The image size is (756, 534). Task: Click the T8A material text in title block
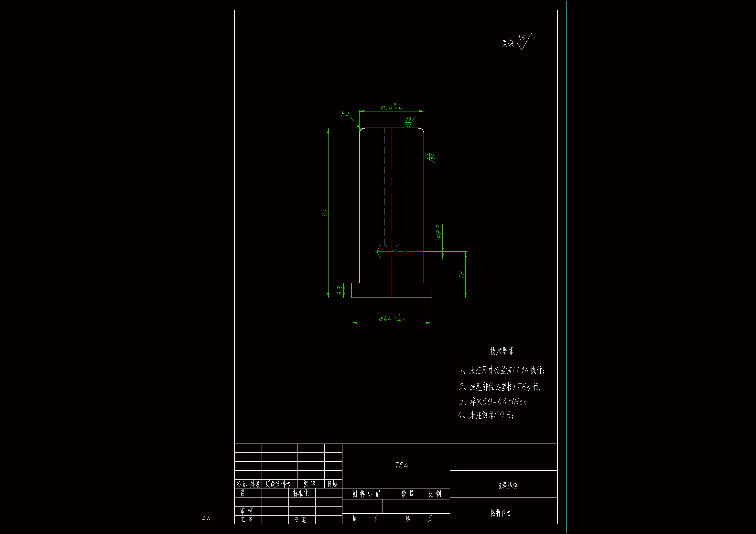click(401, 465)
